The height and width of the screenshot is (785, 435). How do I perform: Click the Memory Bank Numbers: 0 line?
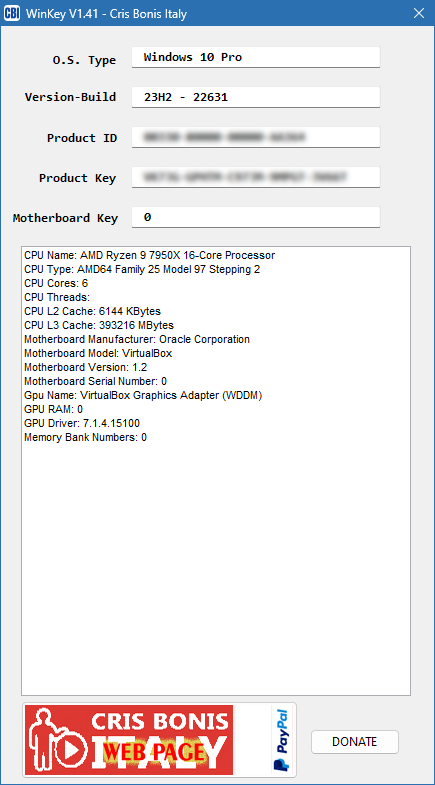[86, 438]
